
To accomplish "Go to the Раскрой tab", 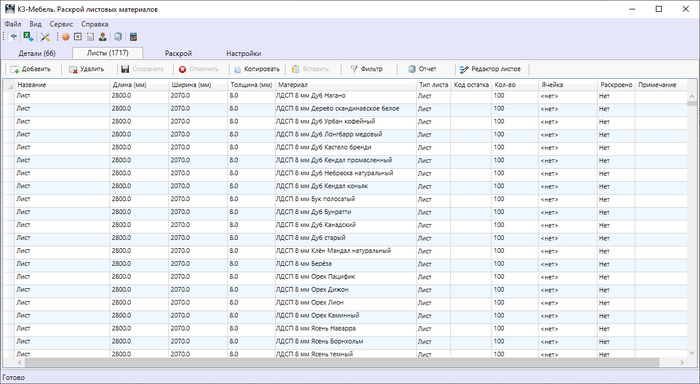I will click(x=178, y=54).
